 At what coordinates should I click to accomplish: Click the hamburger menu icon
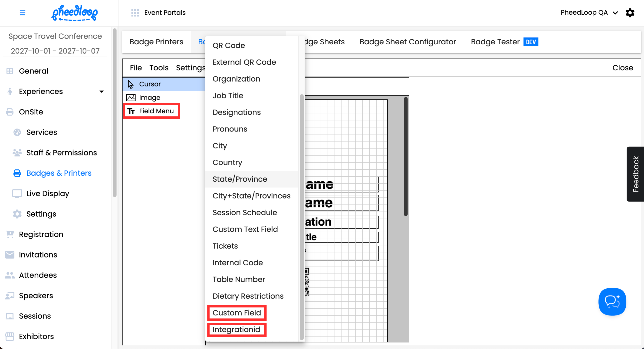(23, 13)
